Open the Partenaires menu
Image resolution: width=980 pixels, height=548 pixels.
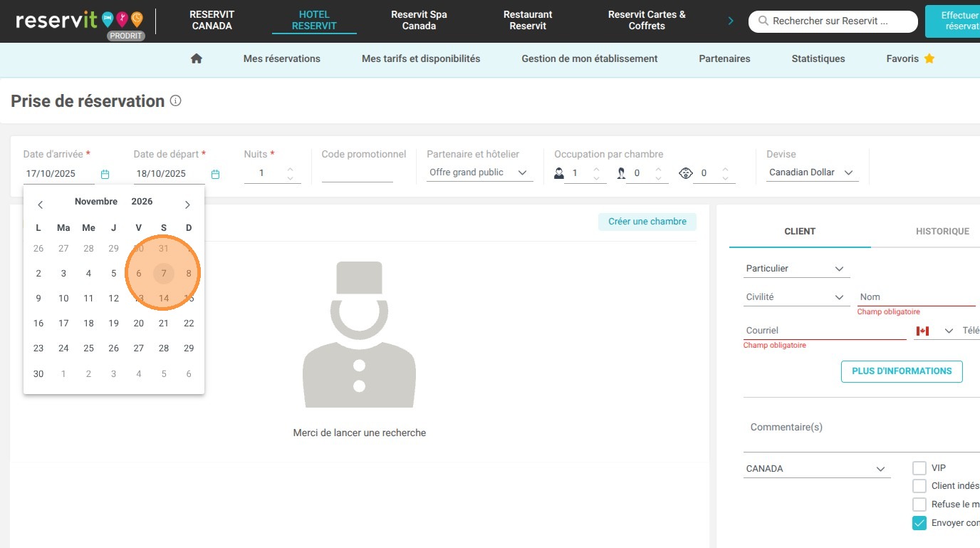click(x=724, y=59)
